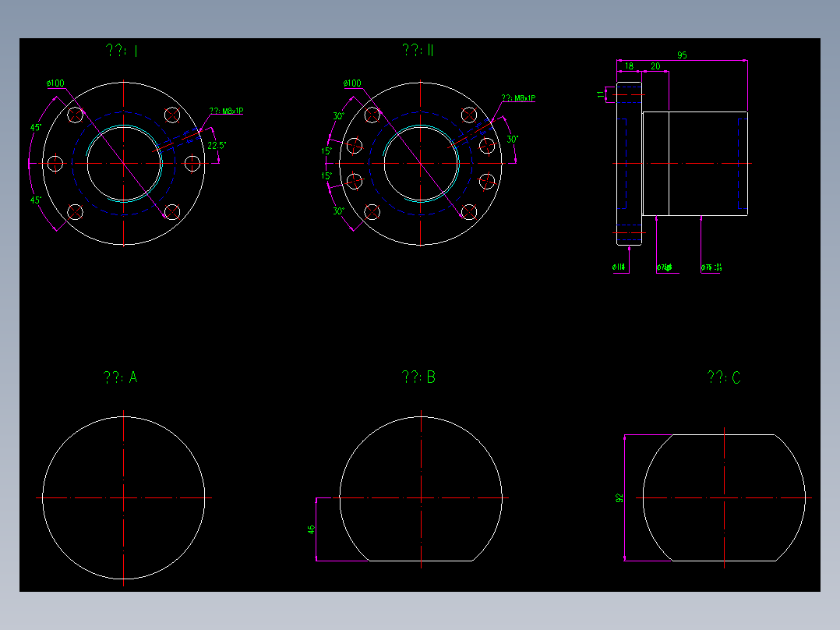Select the 11 dimension on flange side view
Viewport: 840px width, 630px height.
coord(600,94)
